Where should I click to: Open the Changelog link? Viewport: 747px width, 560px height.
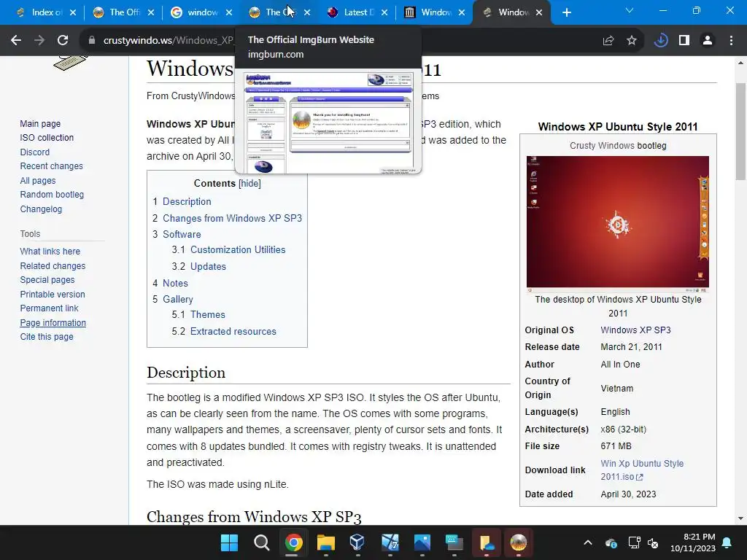pos(41,209)
